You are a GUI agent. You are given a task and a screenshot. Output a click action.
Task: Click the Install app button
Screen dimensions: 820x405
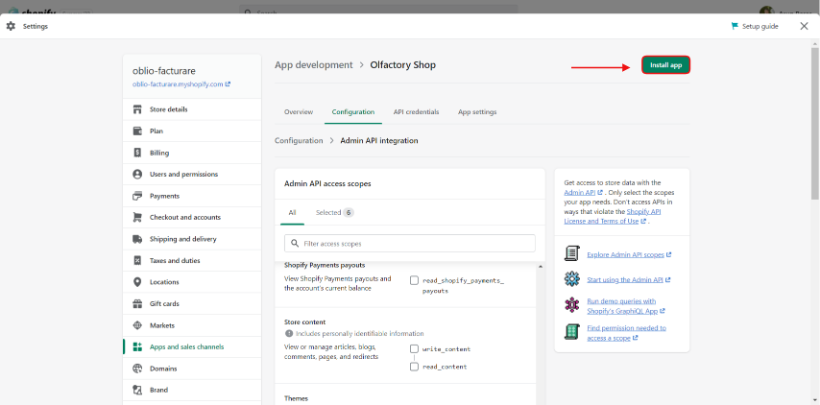click(666, 65)
